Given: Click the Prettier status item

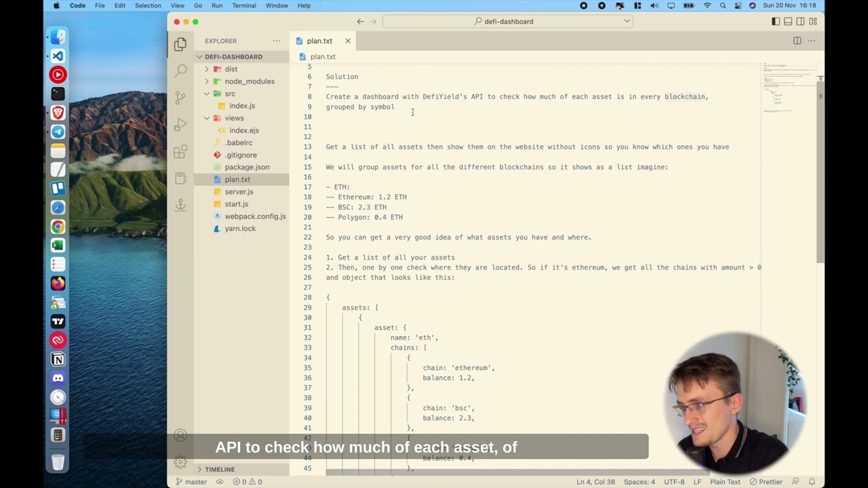Looking at the screenshot, I should (x=766, y=482).
